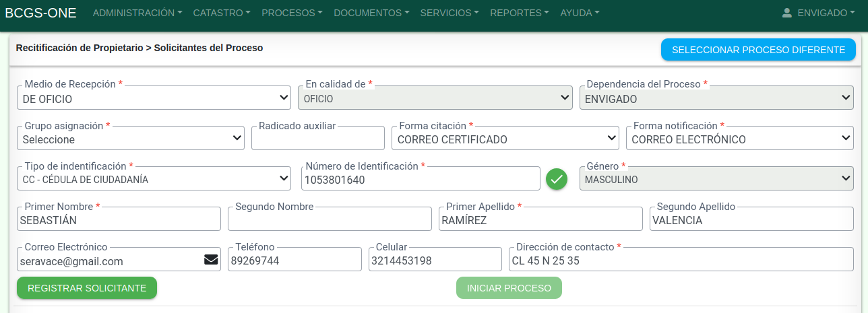Open the CATASTRO menu
Screen dimensions: 868x313
click(221, 13)
